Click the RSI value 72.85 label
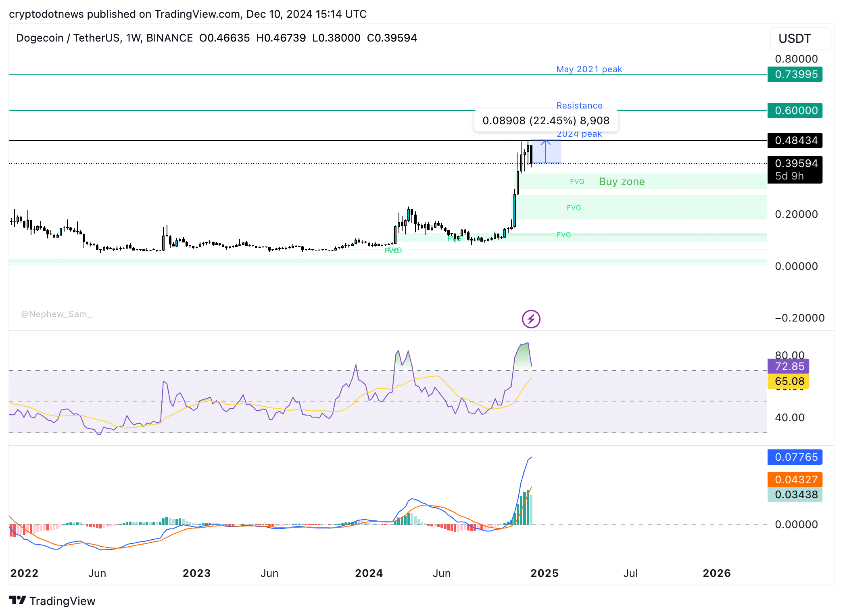The width and height of the screenshot is (843, 616). (788, 366)
